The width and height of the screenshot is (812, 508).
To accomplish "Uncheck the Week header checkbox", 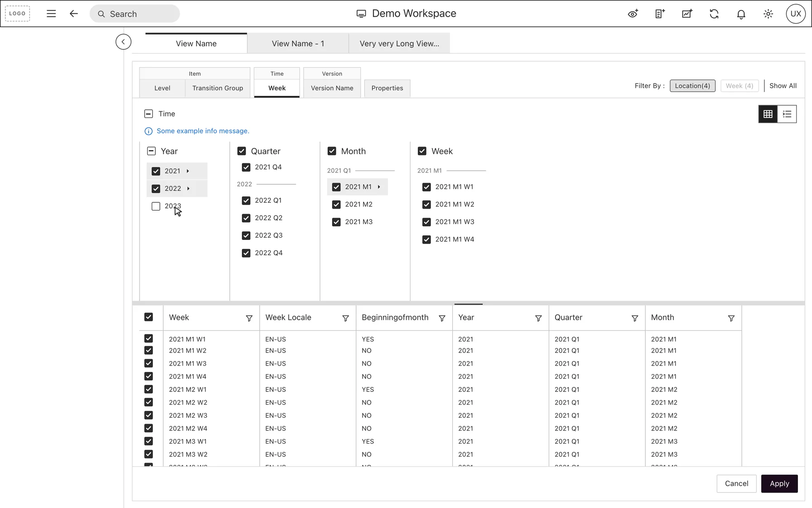I will [422, 151].
